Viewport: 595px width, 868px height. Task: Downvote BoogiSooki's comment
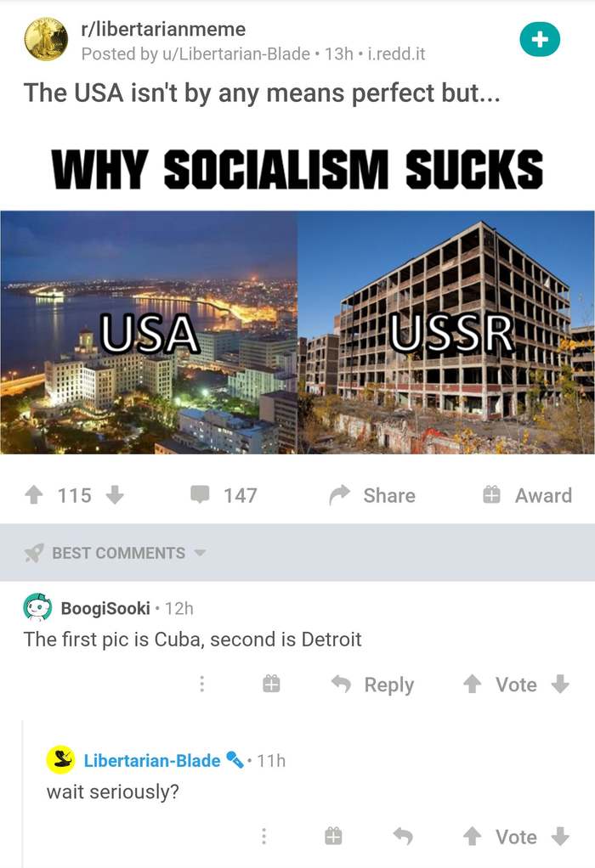click(561, 685)
